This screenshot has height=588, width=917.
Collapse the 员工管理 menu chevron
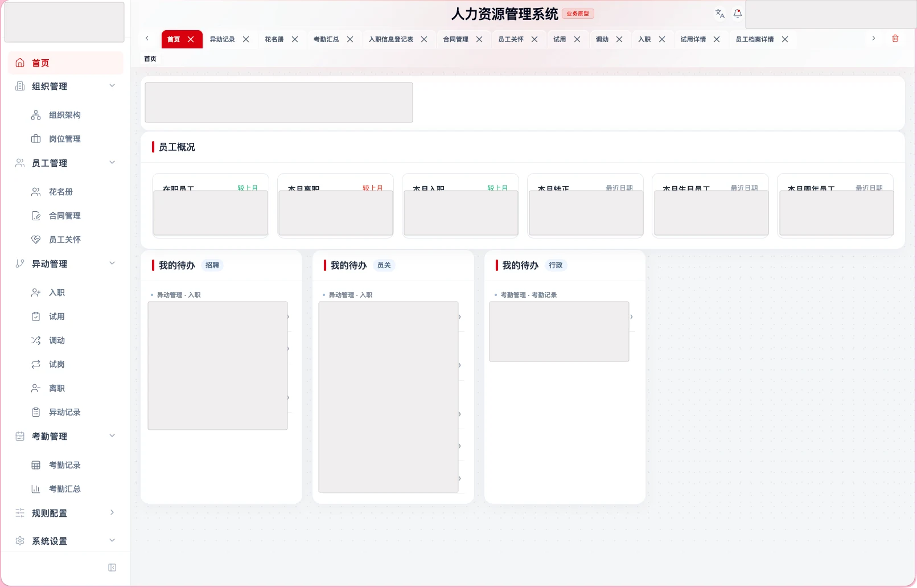pos(112,163)
